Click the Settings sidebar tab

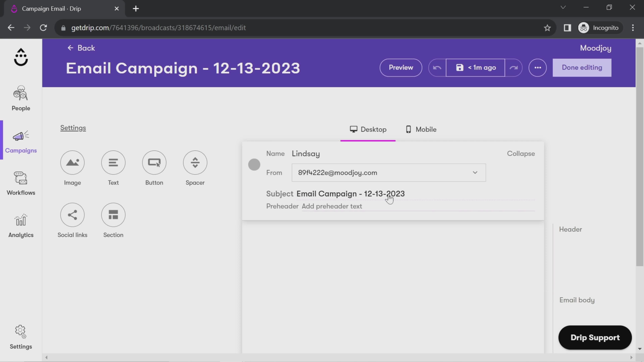click(x=21, y=337)
